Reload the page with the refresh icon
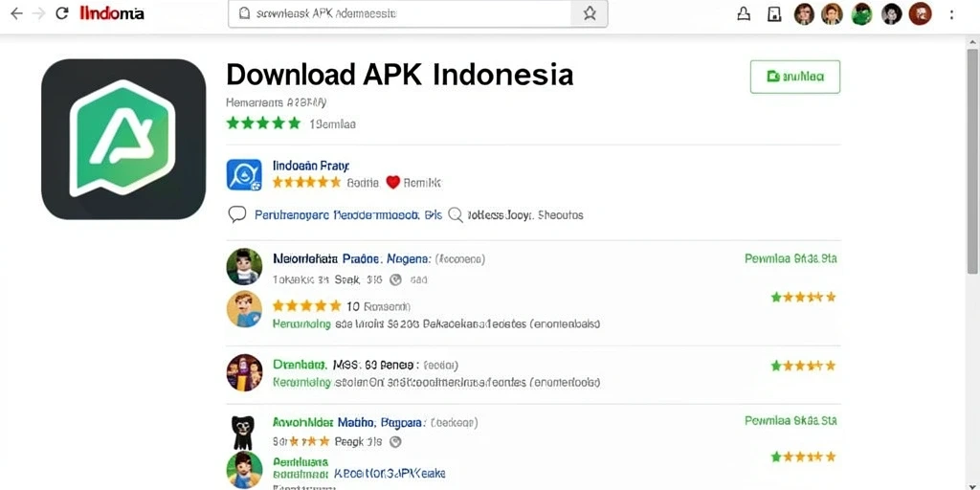 tap(62, 13)
